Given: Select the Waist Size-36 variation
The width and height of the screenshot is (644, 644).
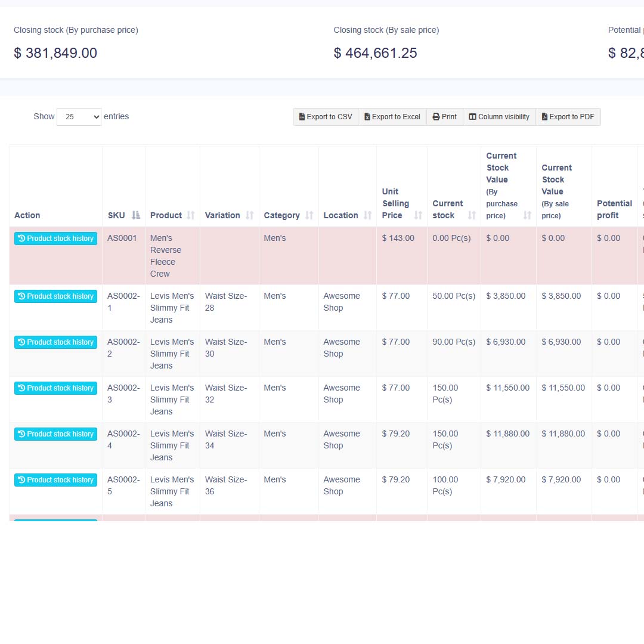Looking at the screenshot, I should [x=226, y=486].
